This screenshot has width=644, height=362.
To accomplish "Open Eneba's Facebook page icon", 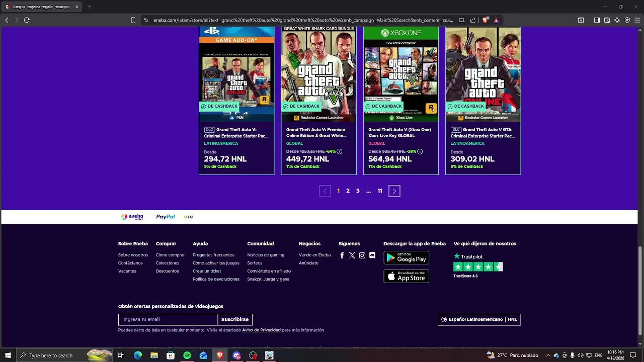I will [x=342, y=255].
